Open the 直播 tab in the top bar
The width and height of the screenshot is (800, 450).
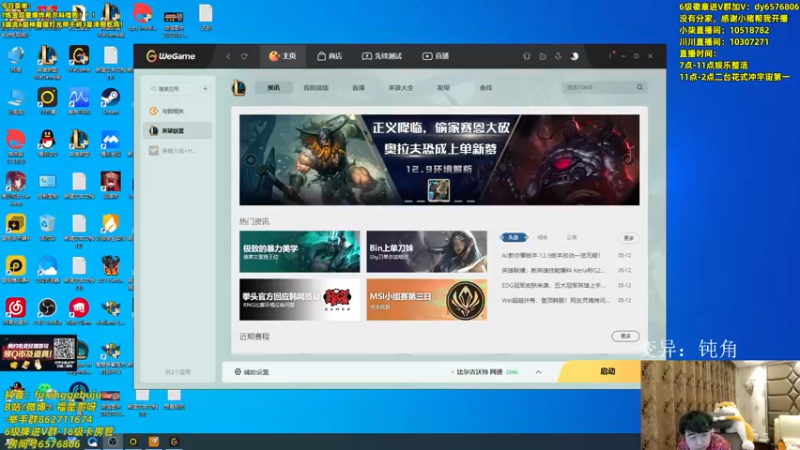click(x=435, y=56)
